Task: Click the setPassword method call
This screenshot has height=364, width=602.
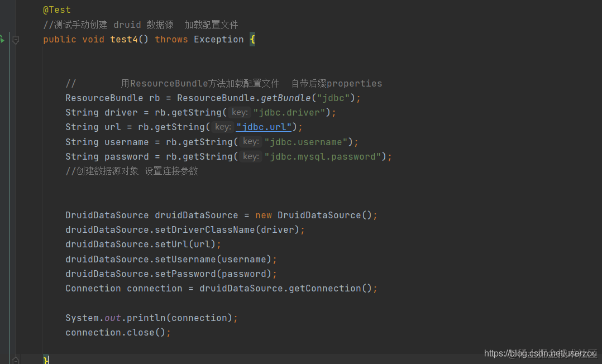Action: tap(185, 274)
